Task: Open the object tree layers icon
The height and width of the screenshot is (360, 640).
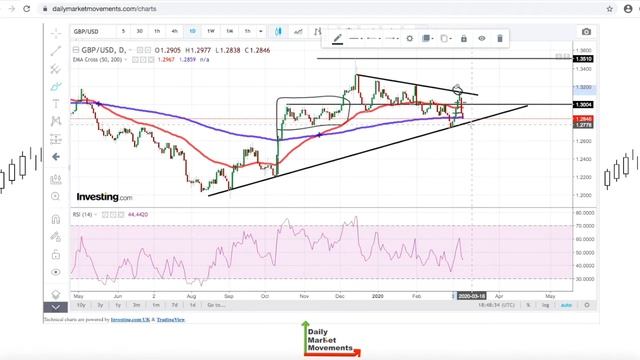Action: (x=56, y=294)
